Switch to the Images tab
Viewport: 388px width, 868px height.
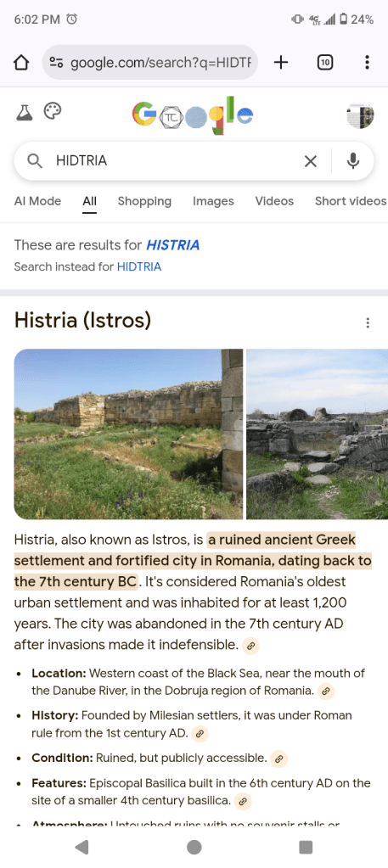(213, 201)
